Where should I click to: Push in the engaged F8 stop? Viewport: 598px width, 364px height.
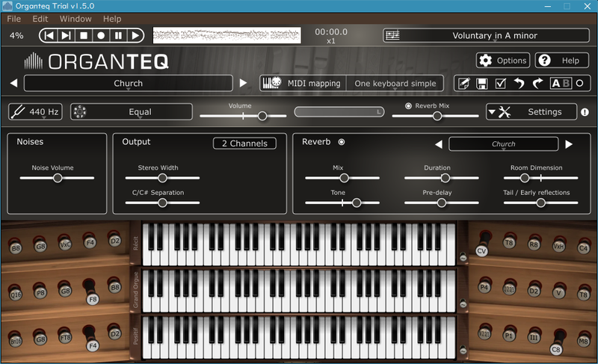coord(93,299)
